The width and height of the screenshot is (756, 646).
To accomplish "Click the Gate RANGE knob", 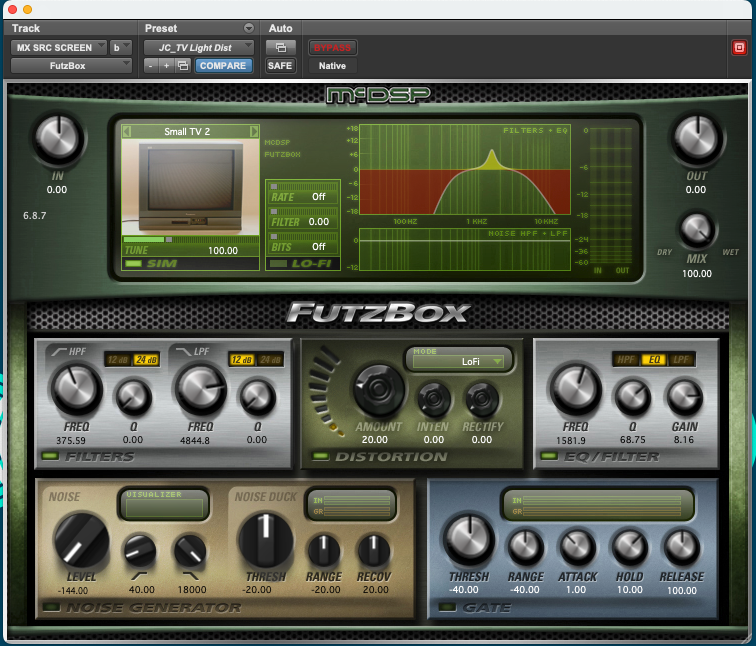I will click(x=525, y=547).
